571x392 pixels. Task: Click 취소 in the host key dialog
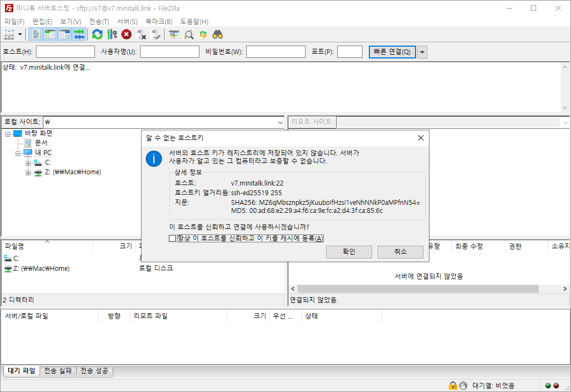pyautogui.click(x=401, y=252)
